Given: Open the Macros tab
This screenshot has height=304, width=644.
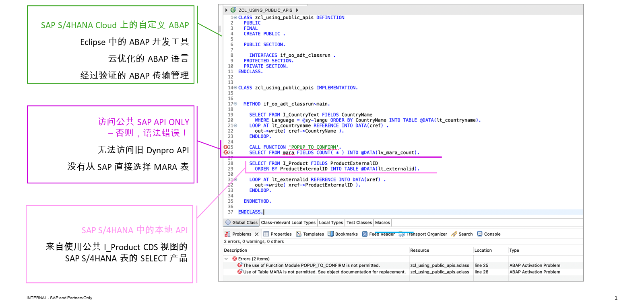Looking at the screenshot, I should click(x=382, y=222).
